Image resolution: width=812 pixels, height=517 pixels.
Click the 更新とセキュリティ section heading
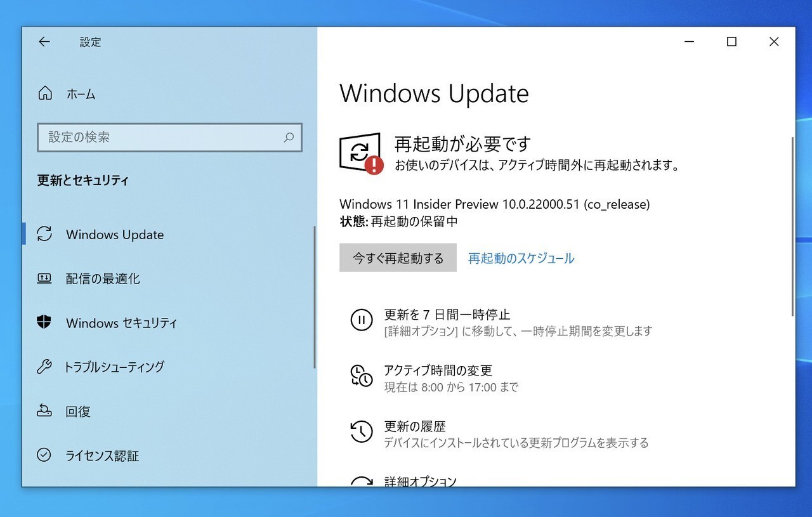click(x=83, y=180)
